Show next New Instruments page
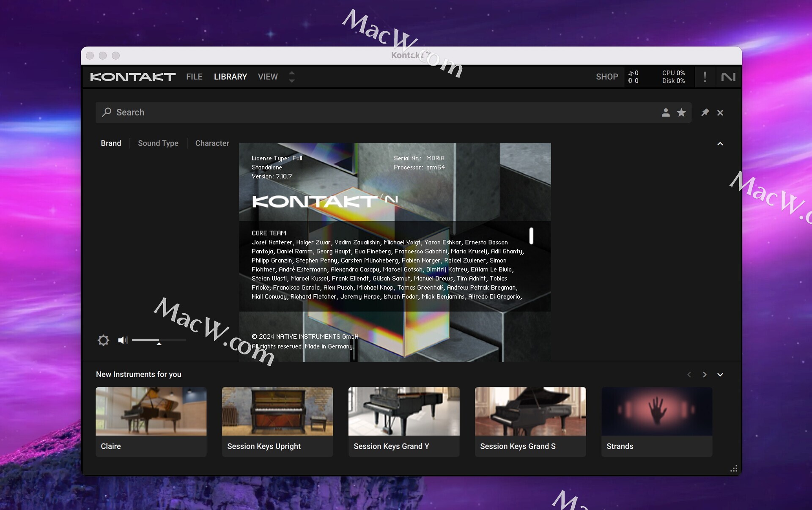812x510 pixels. [x=705, y=375]
